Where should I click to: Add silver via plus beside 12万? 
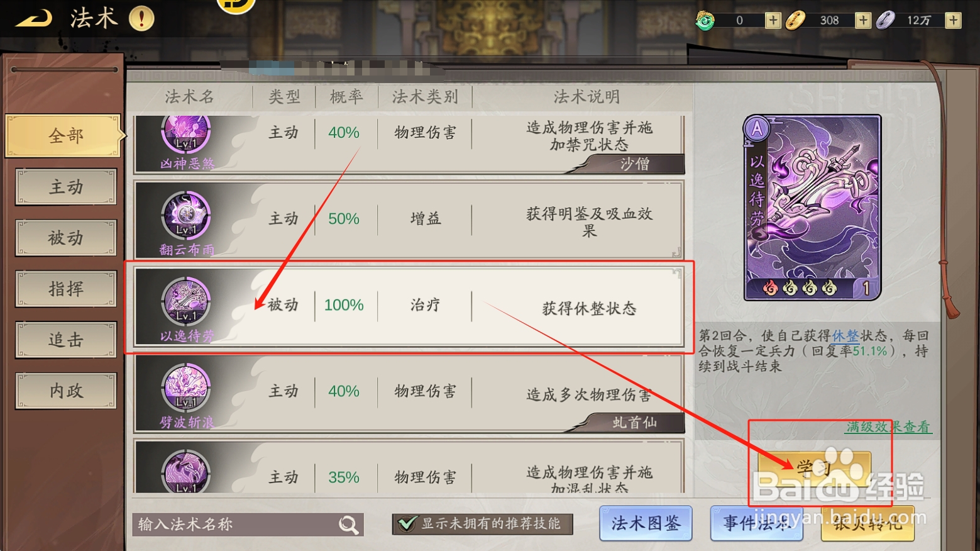pos(953,20)
